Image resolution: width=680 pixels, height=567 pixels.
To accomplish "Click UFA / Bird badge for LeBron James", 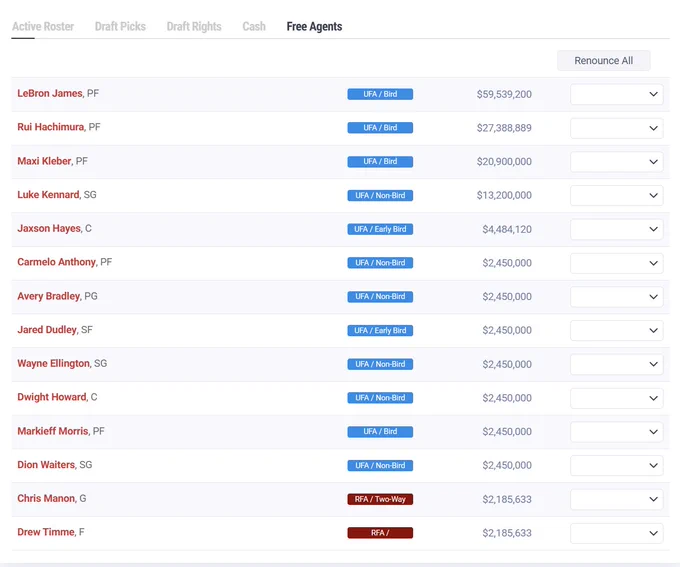I will pos(380,94).
